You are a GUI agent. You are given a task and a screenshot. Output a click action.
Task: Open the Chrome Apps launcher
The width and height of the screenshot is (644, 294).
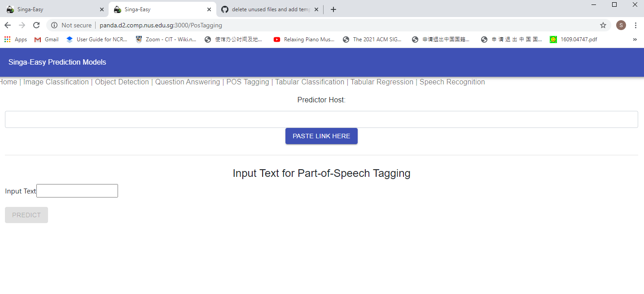point(7,39)
